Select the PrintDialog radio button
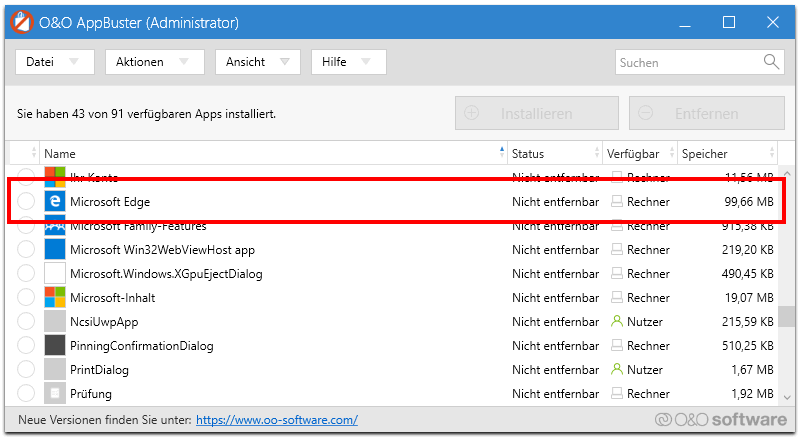The width and height of the screenshot is (800, 437). (26, 369)
